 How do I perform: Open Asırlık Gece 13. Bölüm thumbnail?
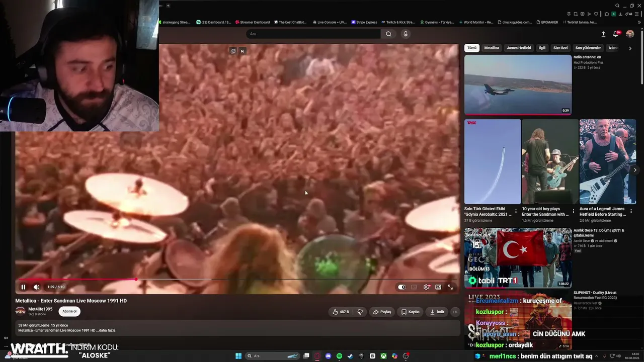518,258
